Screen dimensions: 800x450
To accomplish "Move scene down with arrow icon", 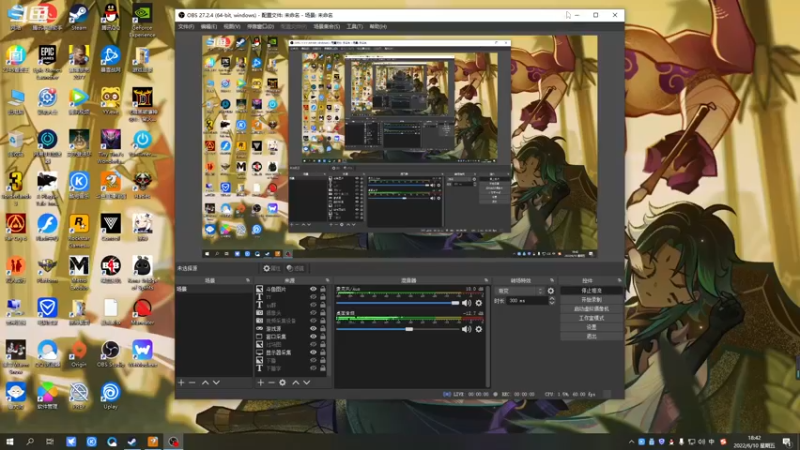I will [216, 382].
